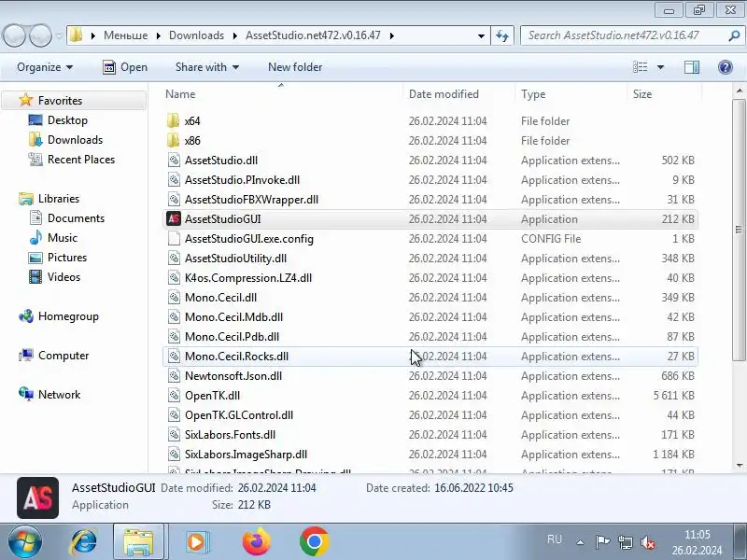
Task: Go forward with the Forward arrow button
Action: click(x=40, y=35)
